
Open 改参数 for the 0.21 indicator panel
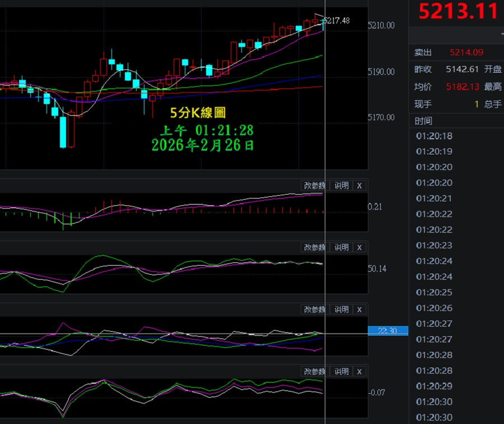pos(314,186)
